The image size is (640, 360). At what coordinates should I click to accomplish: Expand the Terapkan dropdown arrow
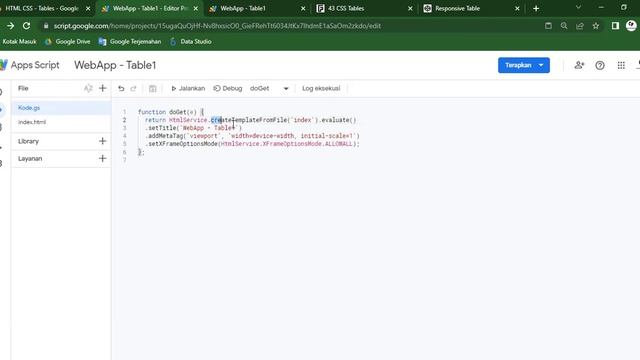click(x=541, y=65)
